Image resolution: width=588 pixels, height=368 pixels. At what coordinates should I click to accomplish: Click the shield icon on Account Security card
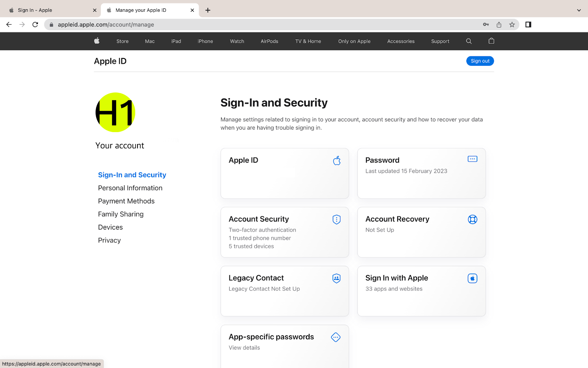337,219
